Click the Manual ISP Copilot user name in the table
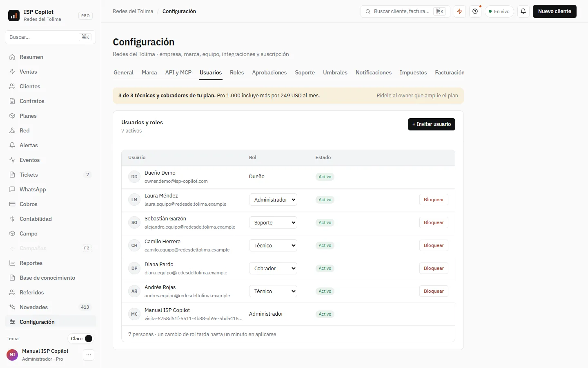The image size is (588, 368). [167, 310]
